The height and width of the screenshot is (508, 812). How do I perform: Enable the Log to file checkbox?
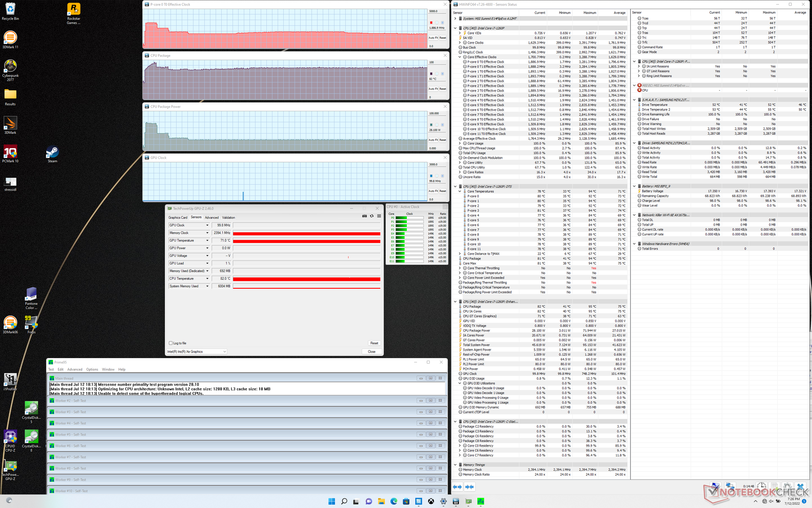171,343
